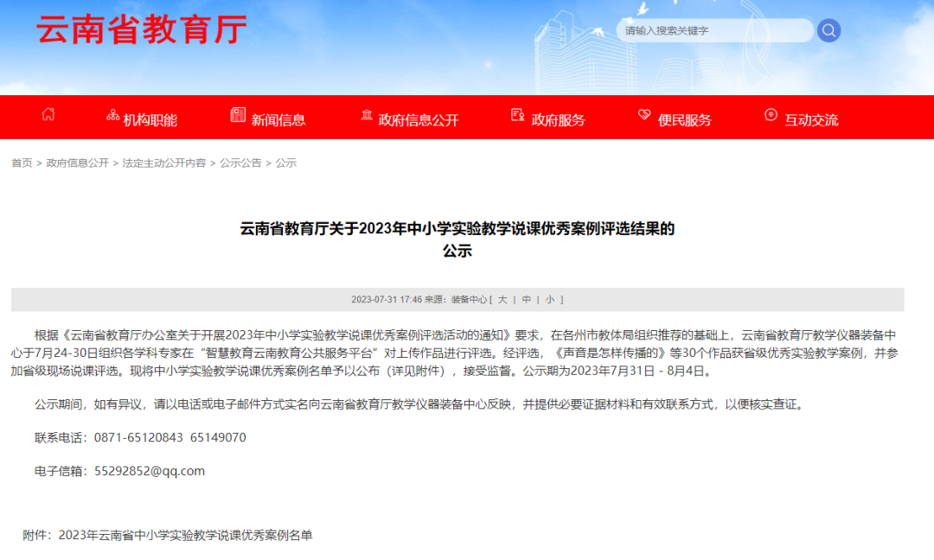Open 政府信息公开 breadcrumb link
The height and width of the screenshot is (560, 934).
tap(78, 163)
